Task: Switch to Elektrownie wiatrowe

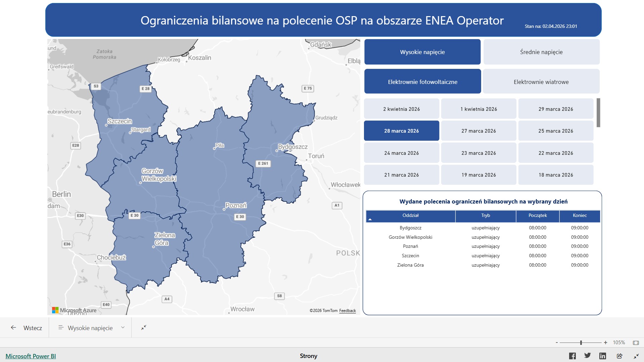Action: tap(541, 82)
